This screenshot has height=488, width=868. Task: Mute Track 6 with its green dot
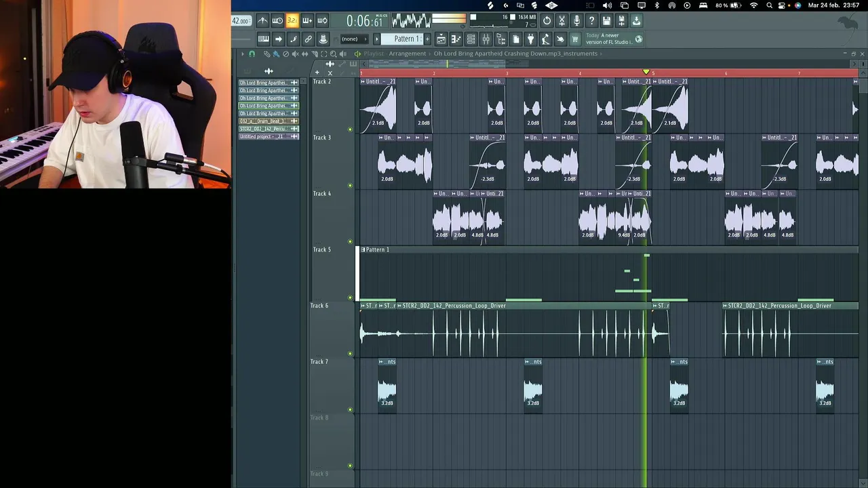pyautogui.click(x=350, y=353)
